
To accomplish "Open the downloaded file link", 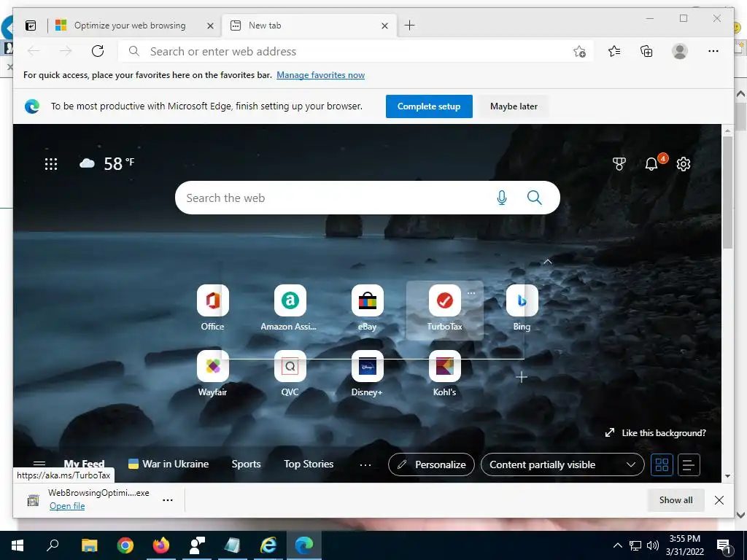I will pos(67,506).
